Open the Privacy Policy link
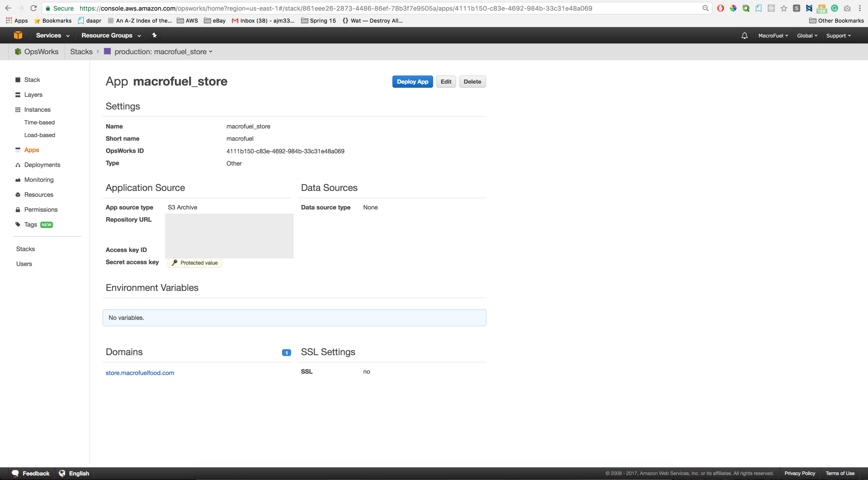 pos(800,473)
